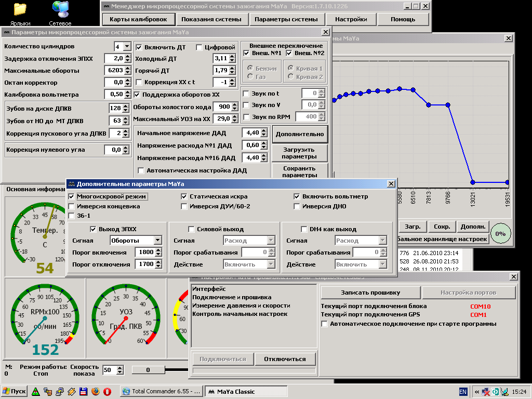Open Силовой выход Действие dropdown
The width and height of the screenshot is (532, 399).
click(x=271, y=264)
